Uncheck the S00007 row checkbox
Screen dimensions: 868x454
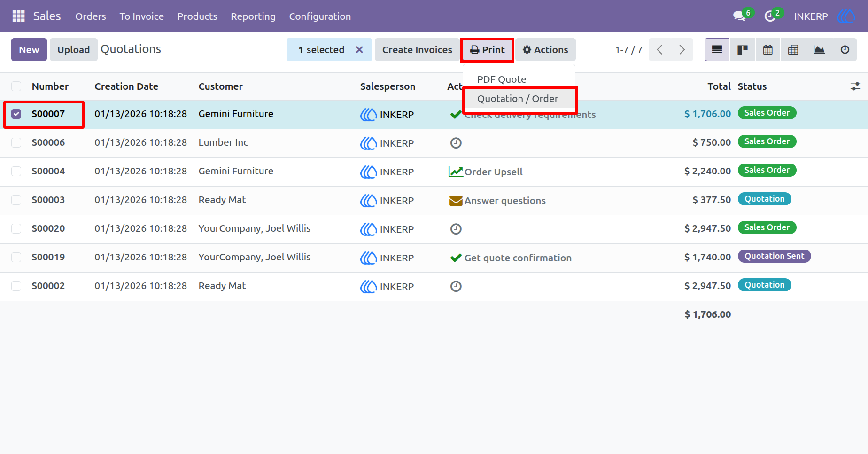click(x=16, y=114)
